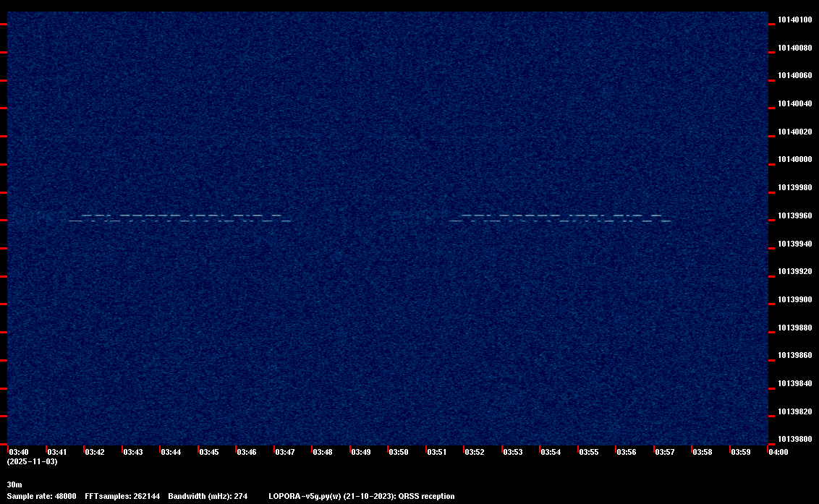Click the first QRSS signal trace near 03:43

pyautogui.click(x=180, y=218)
